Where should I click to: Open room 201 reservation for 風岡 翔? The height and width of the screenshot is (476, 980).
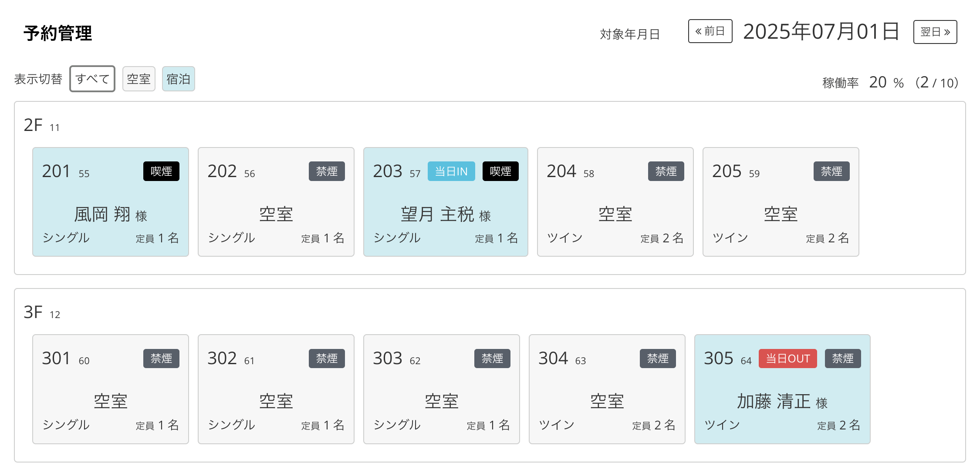[x=111, y=213]
